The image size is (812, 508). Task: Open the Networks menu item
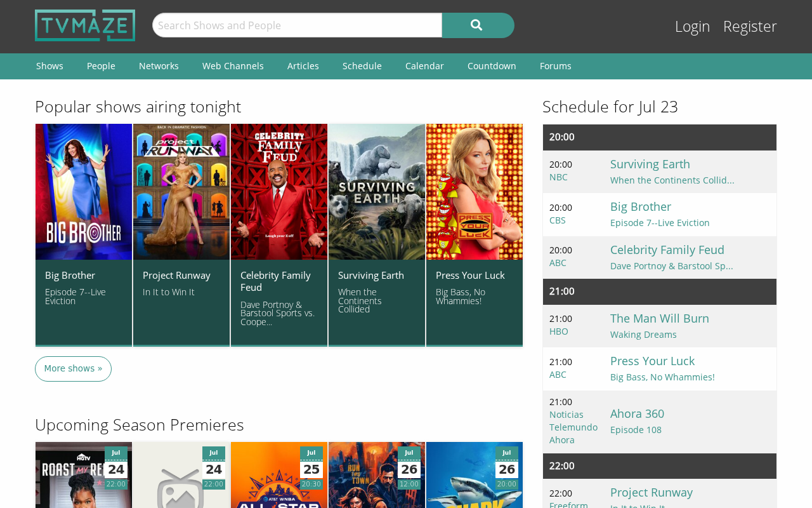159,66
